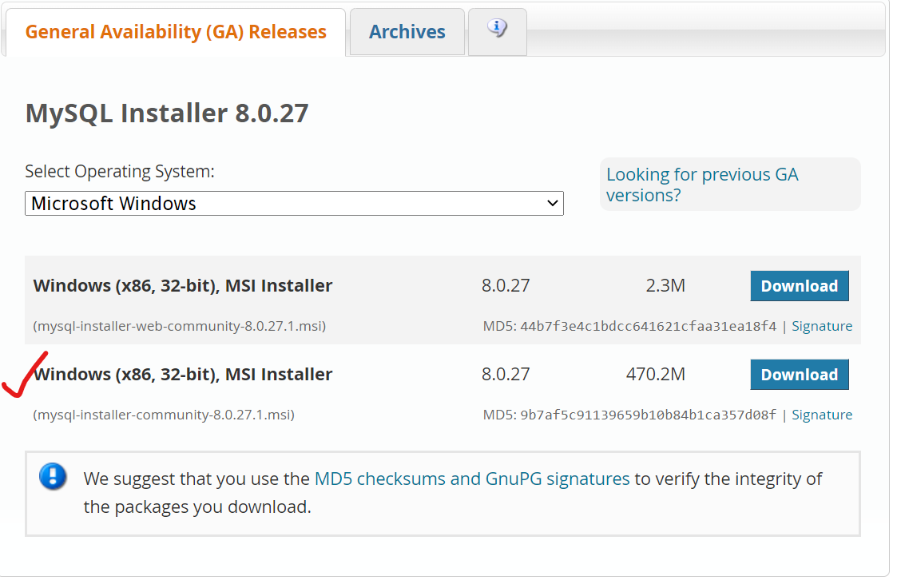This screenshot has height=588, width=897.
Task: Click Looking for previous GA versions link
Action: 702,184
